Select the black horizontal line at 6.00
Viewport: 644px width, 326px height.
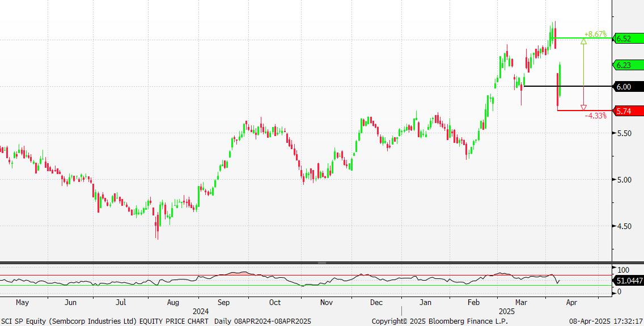[x=567, y=86]
